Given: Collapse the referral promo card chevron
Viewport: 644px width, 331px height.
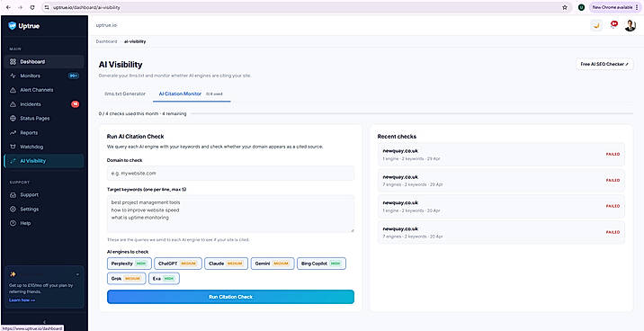Looking at the screenshot, I should (77, 274).
